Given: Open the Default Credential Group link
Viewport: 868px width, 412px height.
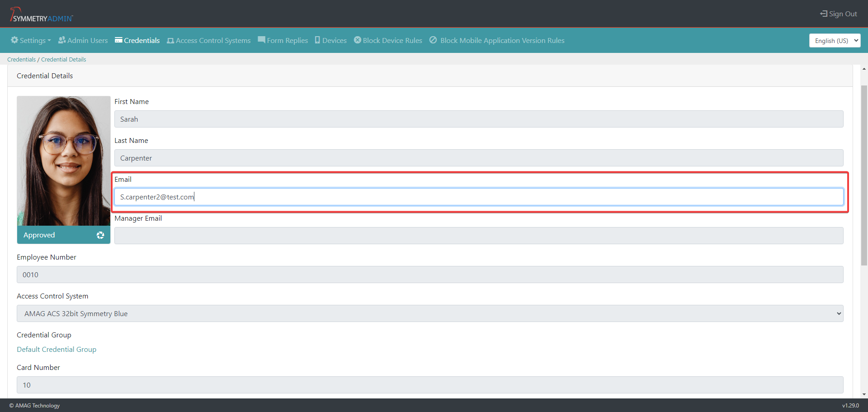Looking at the screenshot, I should (x=57, y=349).
